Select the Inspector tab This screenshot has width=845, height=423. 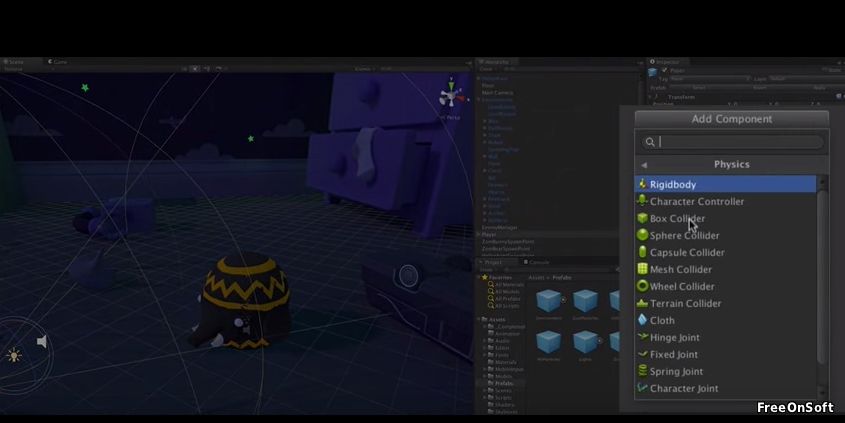pyautogui.click(x=665, y=62)
